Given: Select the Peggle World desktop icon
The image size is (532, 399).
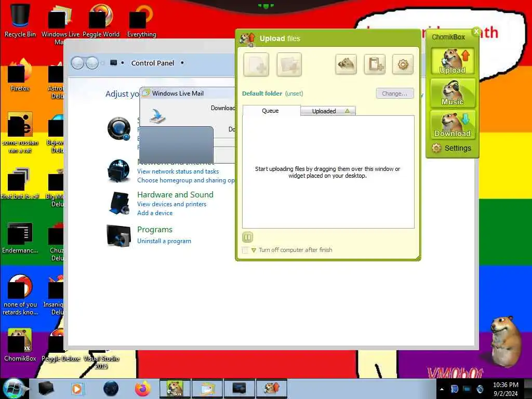Looking at the screenshot, I should coord(101,20).
